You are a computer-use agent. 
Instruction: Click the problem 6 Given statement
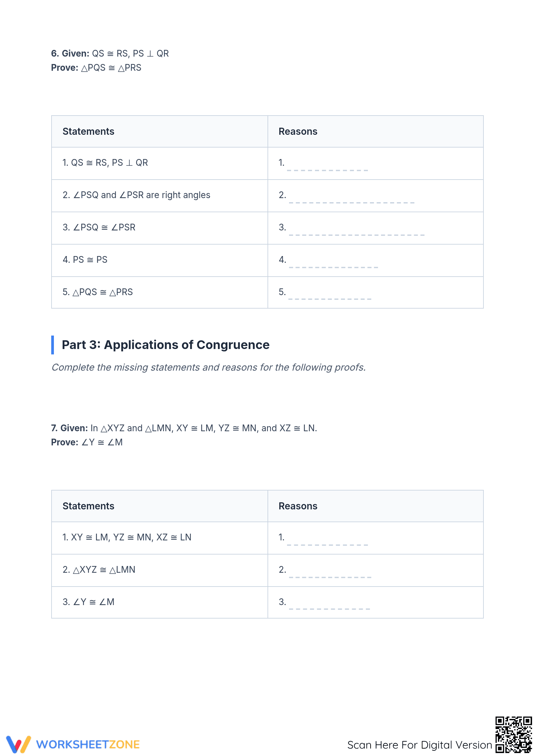110,54
